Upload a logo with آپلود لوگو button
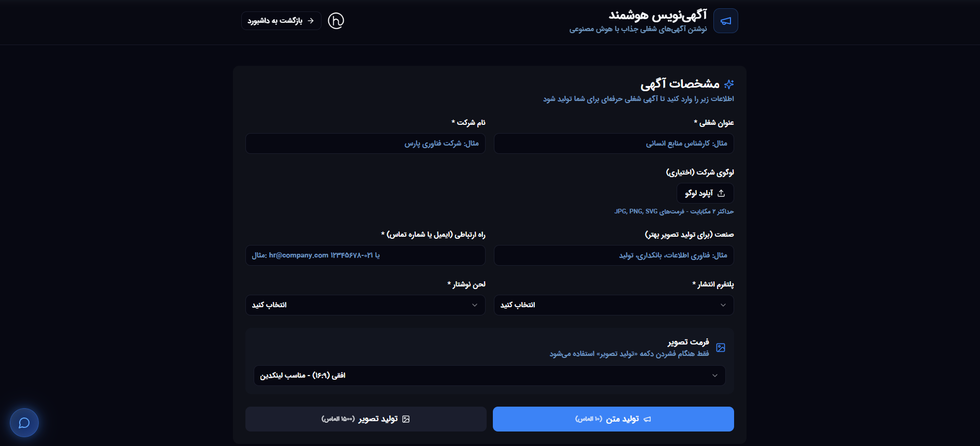This screenshot has width=980, height=446. [x=705, y=193]
